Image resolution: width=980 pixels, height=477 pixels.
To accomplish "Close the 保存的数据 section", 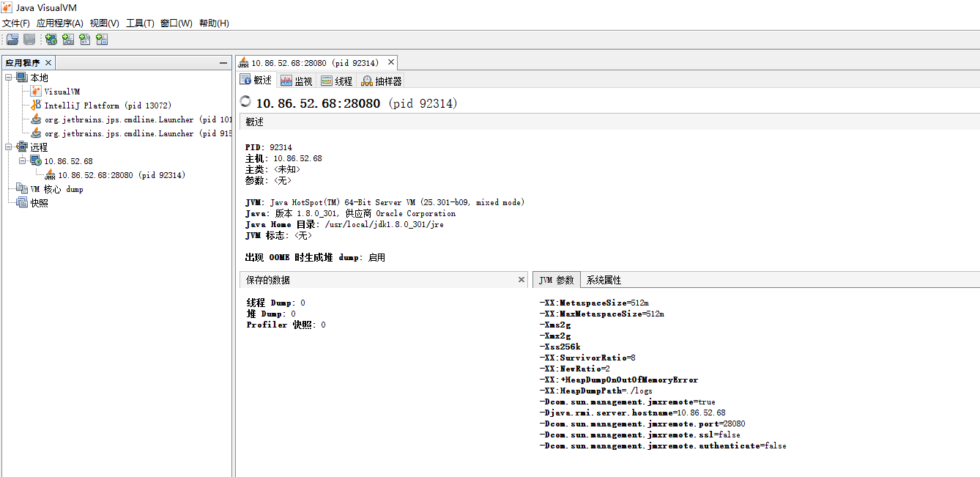I will (x=521, y=279).
